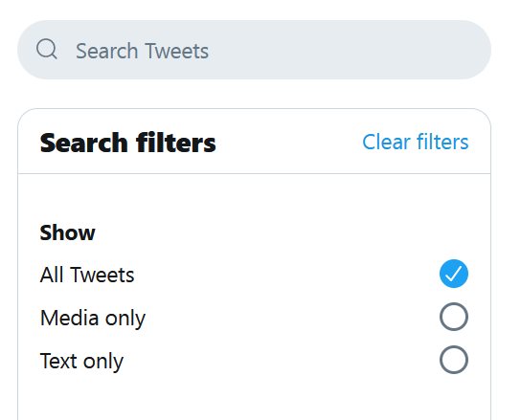Click the Search filters panel header row
Image resolution: width=521 pixels, height=420 pixels.
click(254, 142)
